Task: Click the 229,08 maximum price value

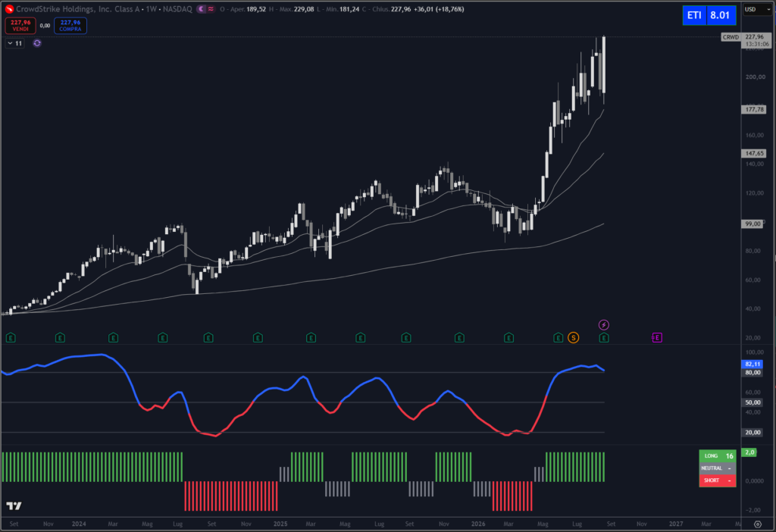Action: tap(304, 9)
